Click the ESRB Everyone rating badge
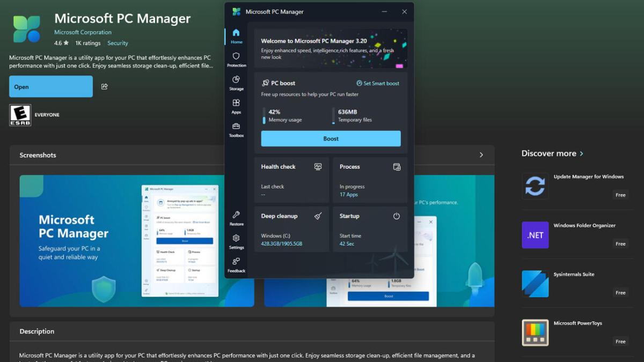644x362 pixels. coord(20,115)
